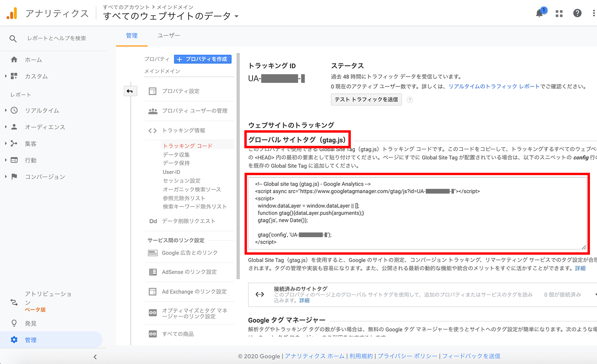Open データ保持 menu item
Image resolution: width=597 pixels, height=364 pixels.
tap(176, 163)
